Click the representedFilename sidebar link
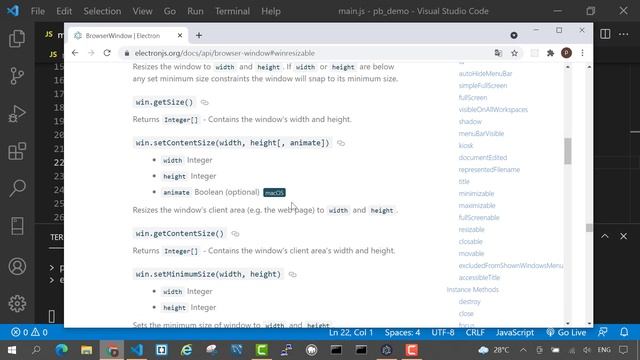640x360 pixels. tap(489, 170)
